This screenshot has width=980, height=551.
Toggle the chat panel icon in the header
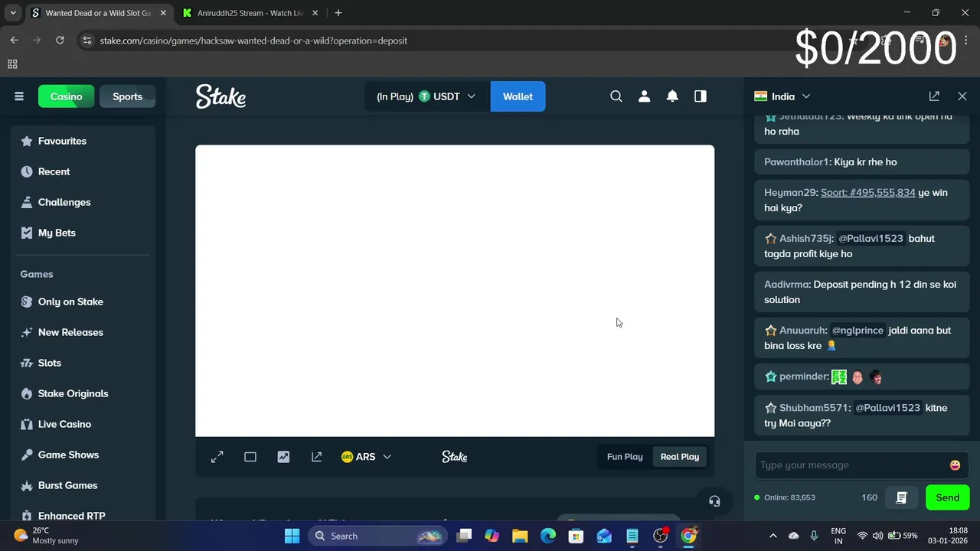(x=701, y=96)
